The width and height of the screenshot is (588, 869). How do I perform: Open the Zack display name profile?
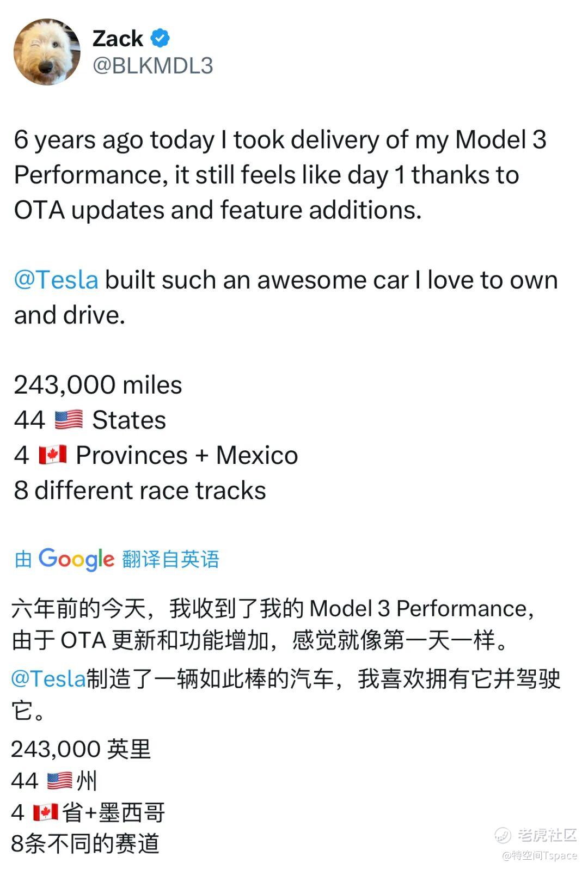coord(118,39)
